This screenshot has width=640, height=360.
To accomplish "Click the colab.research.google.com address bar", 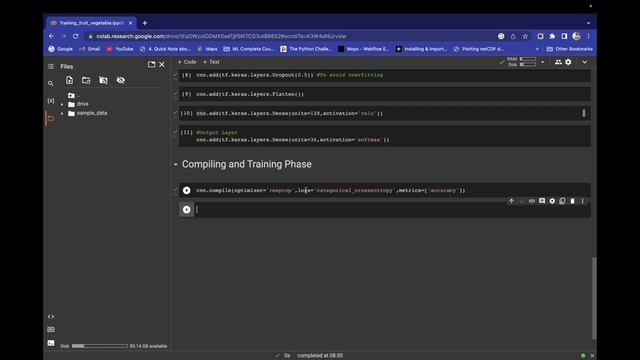I will click(x=221, y=36).
